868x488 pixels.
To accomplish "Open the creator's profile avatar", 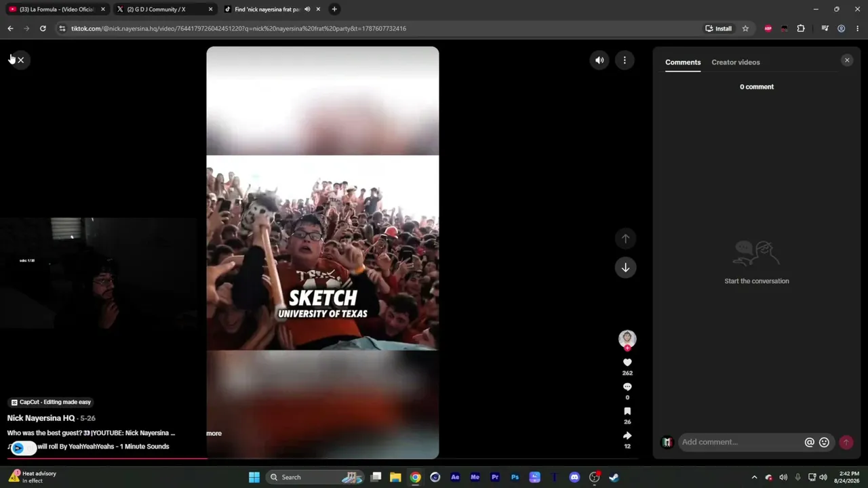I will click(x=627, y=338).
